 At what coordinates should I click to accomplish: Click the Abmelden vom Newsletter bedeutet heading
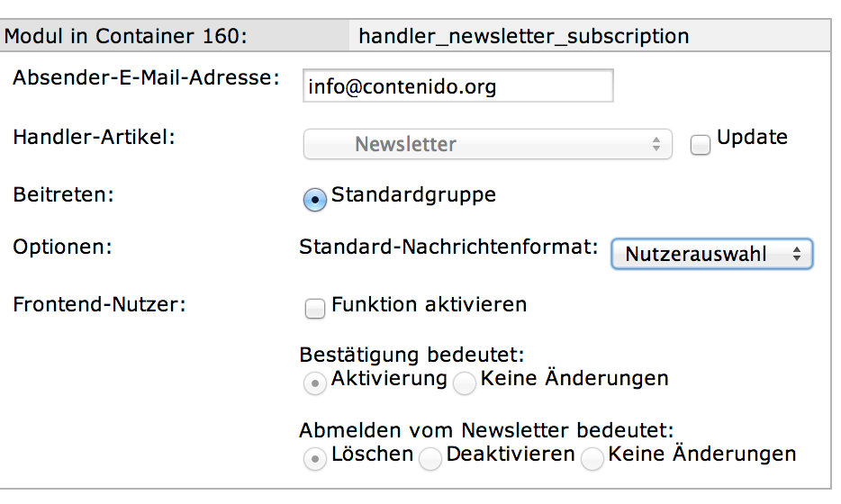coord(486,430)
